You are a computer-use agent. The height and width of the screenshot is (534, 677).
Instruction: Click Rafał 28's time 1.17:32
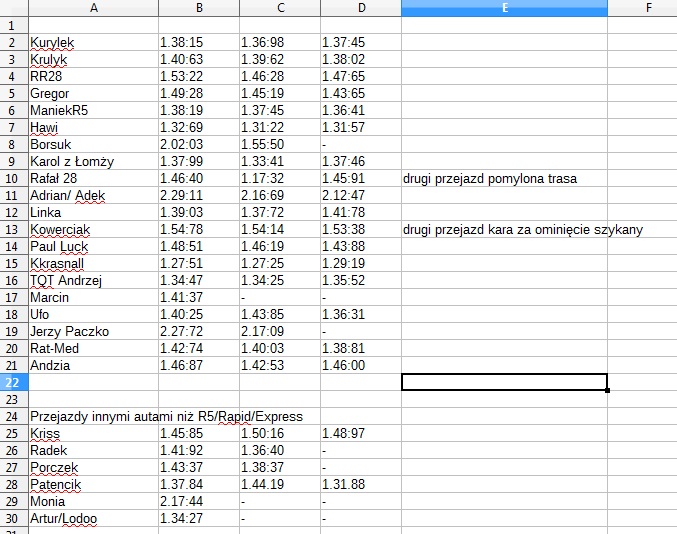tap(280, 178)
